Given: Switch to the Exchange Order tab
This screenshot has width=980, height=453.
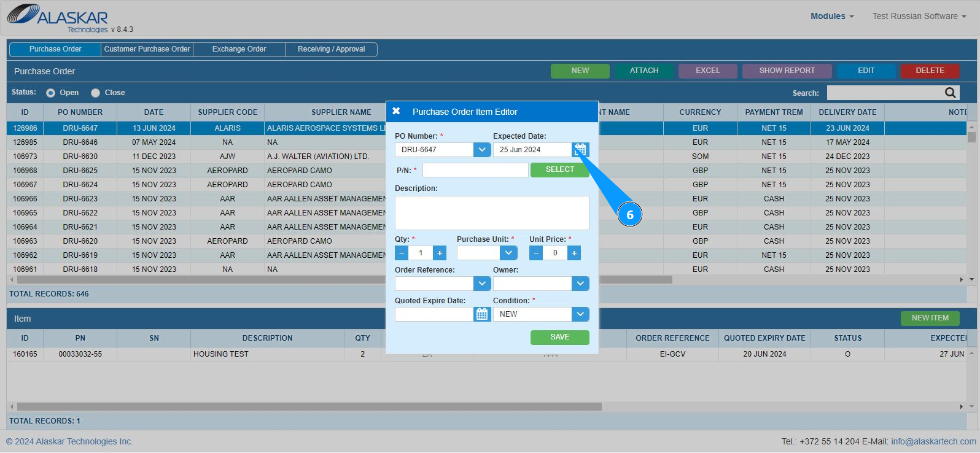Looking at the screenshot, I should point(239,49).
